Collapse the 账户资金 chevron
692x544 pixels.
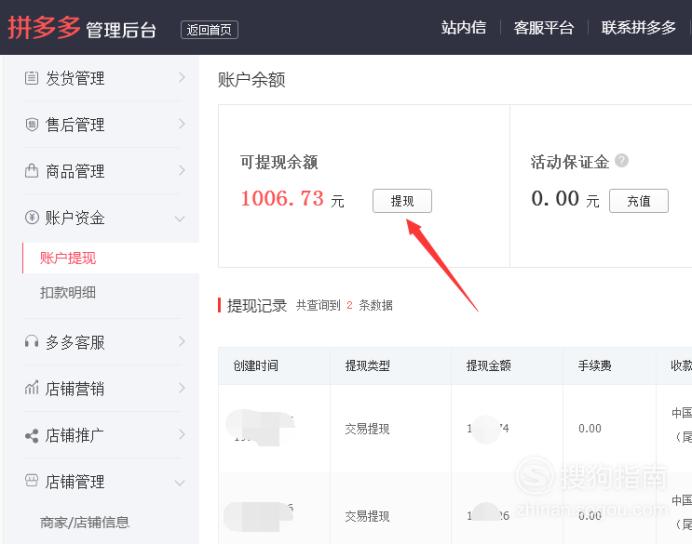(x=180, y=218)
